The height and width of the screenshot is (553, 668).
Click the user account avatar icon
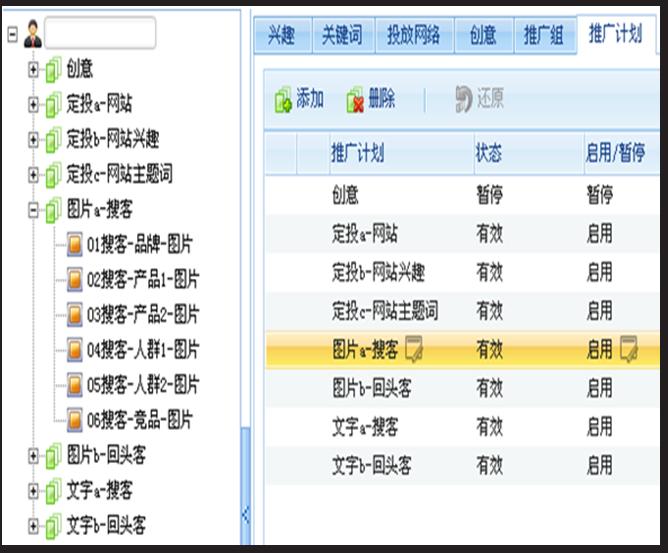tap(33, 34)
